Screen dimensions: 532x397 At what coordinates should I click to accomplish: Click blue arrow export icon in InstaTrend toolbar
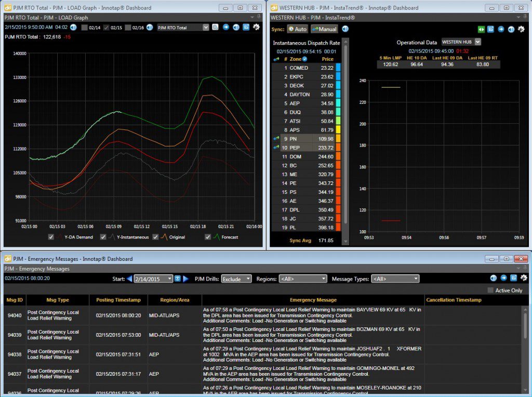coord(501,30)
